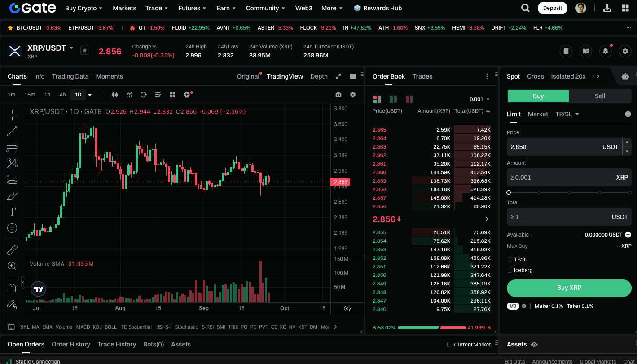Select the XABCD pattern tool

point(12,163)
